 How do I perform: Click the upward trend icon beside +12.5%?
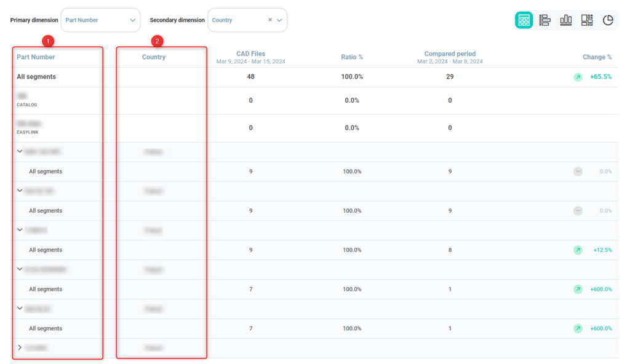(578, 250)
